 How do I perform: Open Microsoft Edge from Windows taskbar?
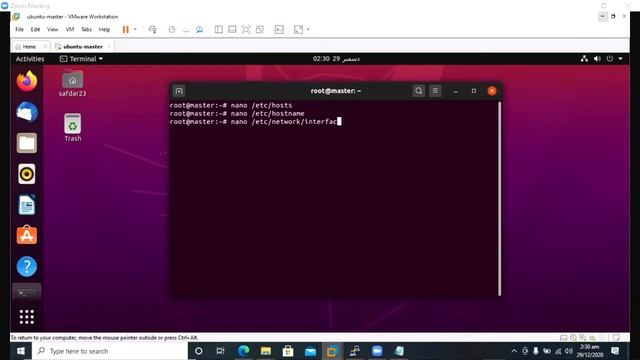point(244,351)
